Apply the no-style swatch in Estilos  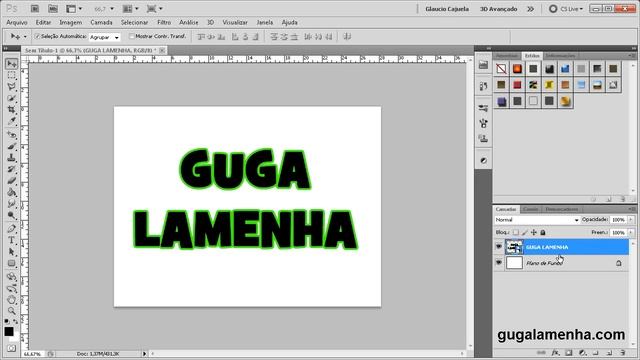coord(501,69)
